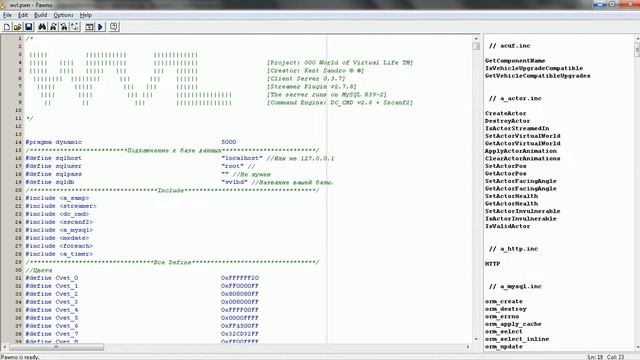Screen dimensions: 640x360
Task: Click the // a_http.inc header
Action: (513, 249)
